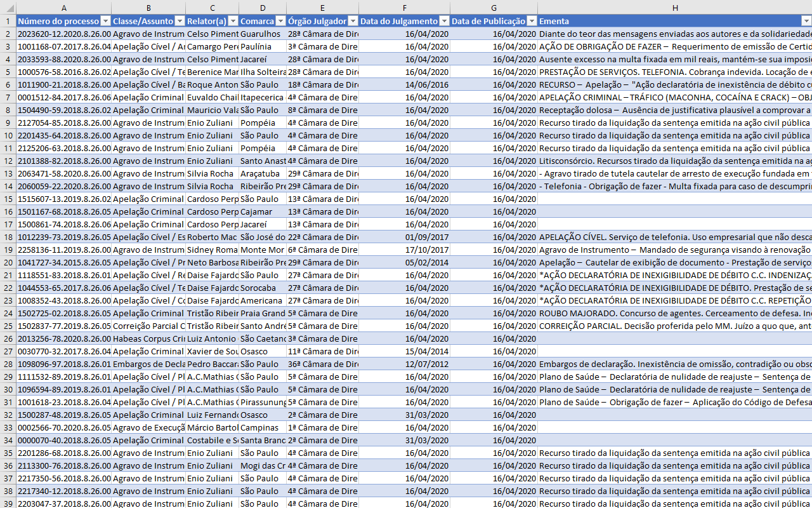Open the filter dropdown for Número do processo
Screen dimensions: 812x508
coord(105,21)
